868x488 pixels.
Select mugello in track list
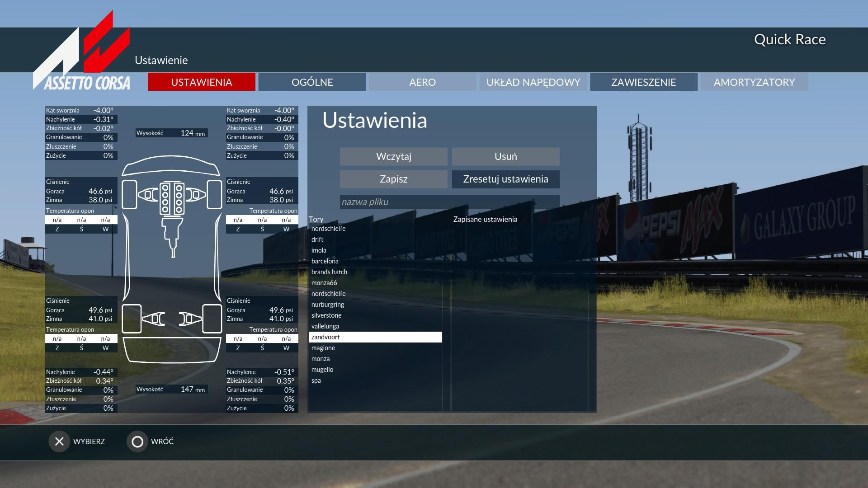pos(375,370)
